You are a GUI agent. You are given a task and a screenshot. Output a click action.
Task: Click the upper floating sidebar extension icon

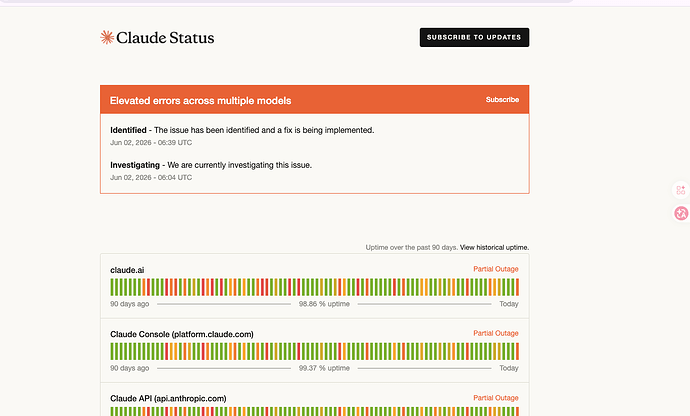(x=681, y=190)
